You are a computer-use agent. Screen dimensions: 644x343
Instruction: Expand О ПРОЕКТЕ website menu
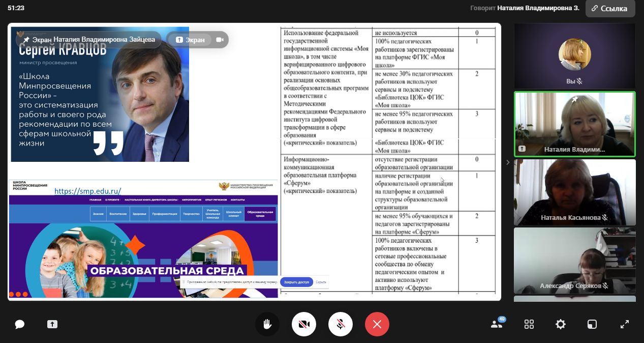113,200
